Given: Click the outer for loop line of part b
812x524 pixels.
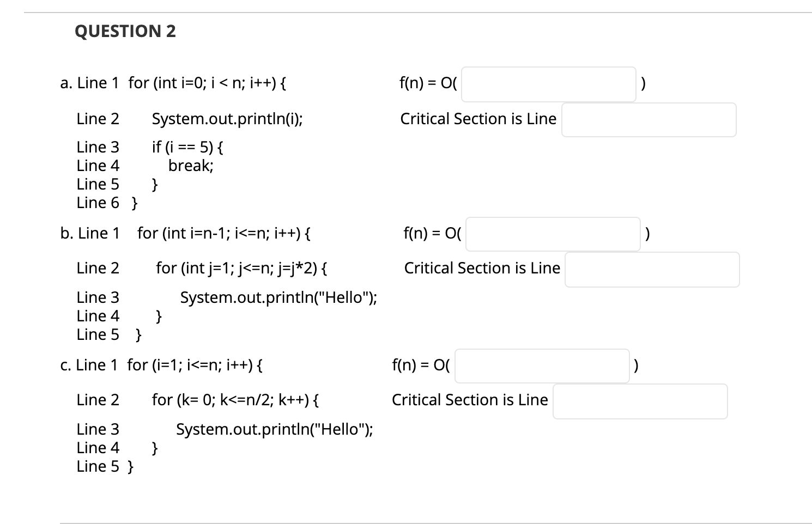Looking at the screenshot, I should click(x=223, y=233).
